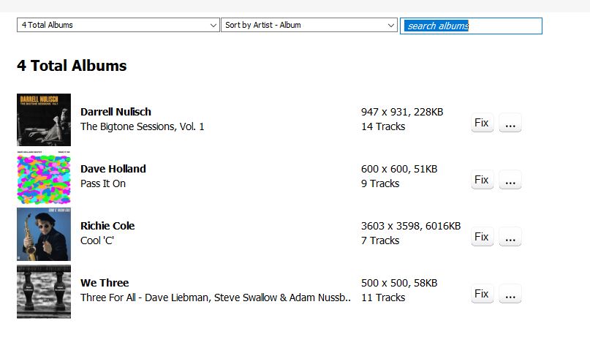The width and height of the screenshot is (590, 364).
Task: Open more options for Darrell Nulisch album
Action: [x=510, y=123]
